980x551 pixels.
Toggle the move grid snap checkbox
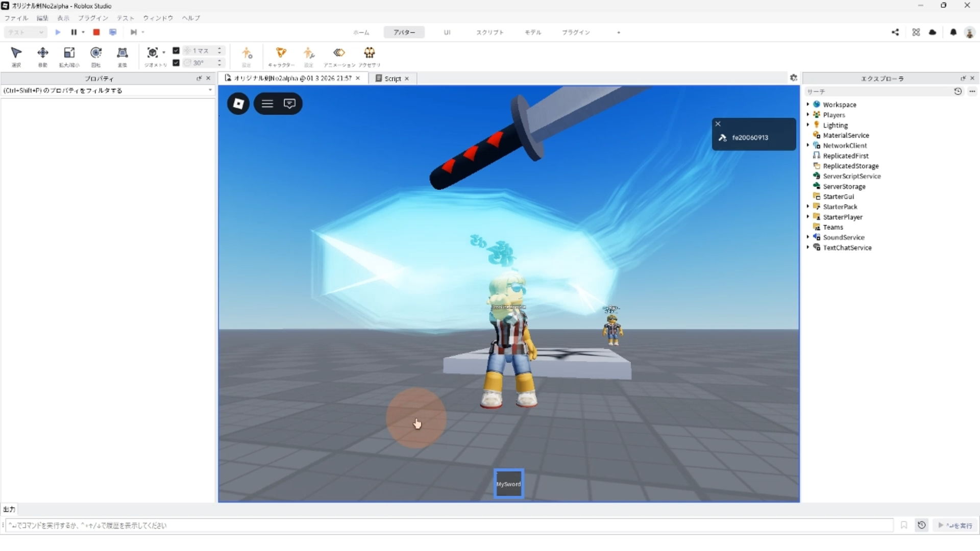(x=176, y=51)
